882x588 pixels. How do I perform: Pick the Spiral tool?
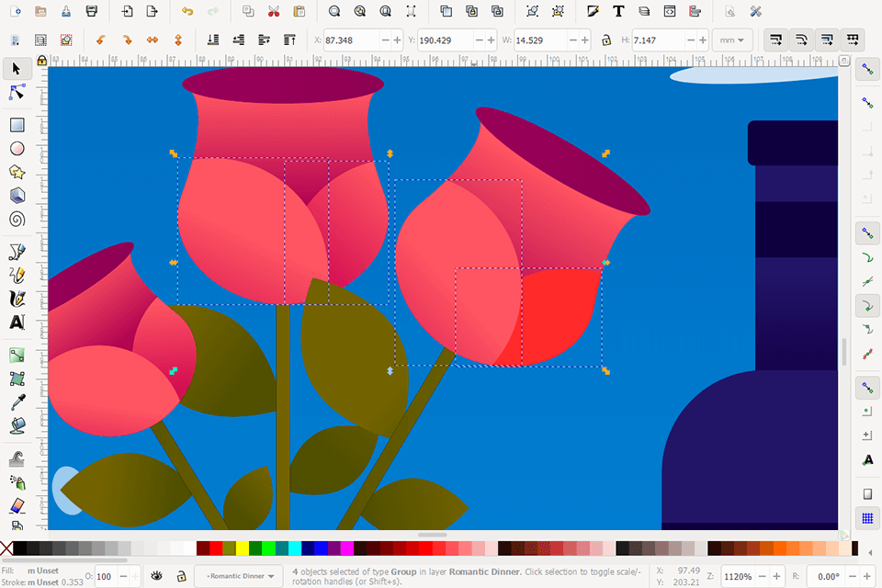(17, 219)
